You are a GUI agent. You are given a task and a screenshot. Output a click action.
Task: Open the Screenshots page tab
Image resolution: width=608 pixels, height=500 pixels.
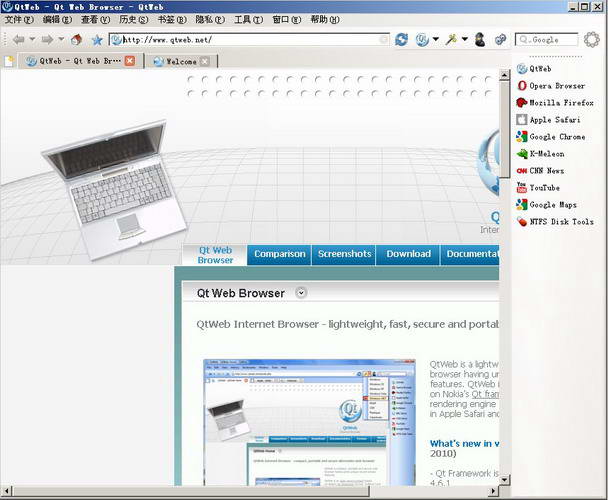point(344,254)
